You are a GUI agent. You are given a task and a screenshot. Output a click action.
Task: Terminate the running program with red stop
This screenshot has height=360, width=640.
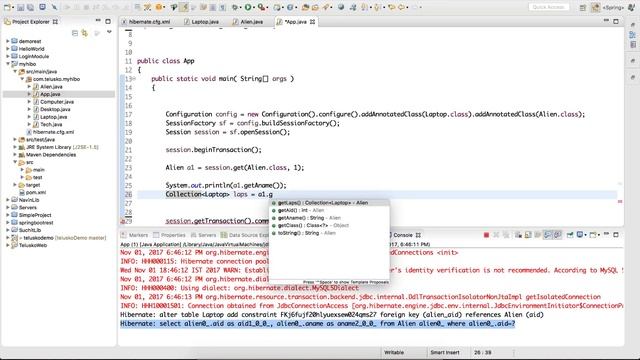coord(486,235)
